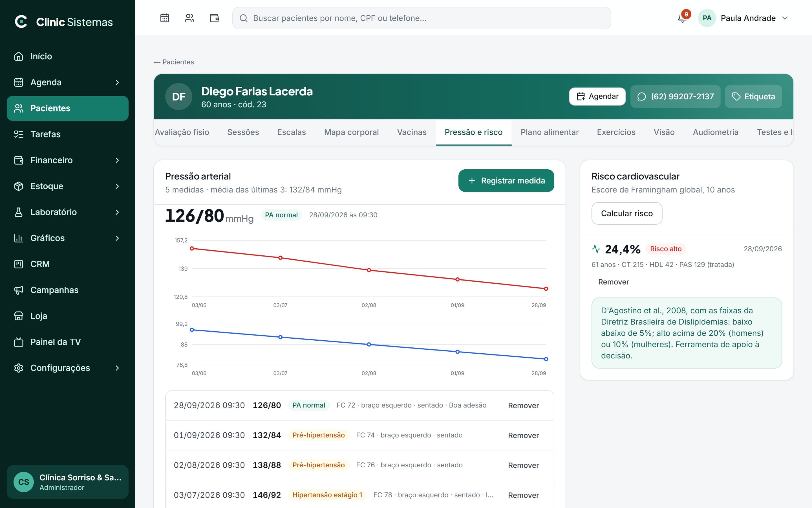This screenshot has height=508, width=812.
Task: Click the DF patient avatar
Action: 178,97
